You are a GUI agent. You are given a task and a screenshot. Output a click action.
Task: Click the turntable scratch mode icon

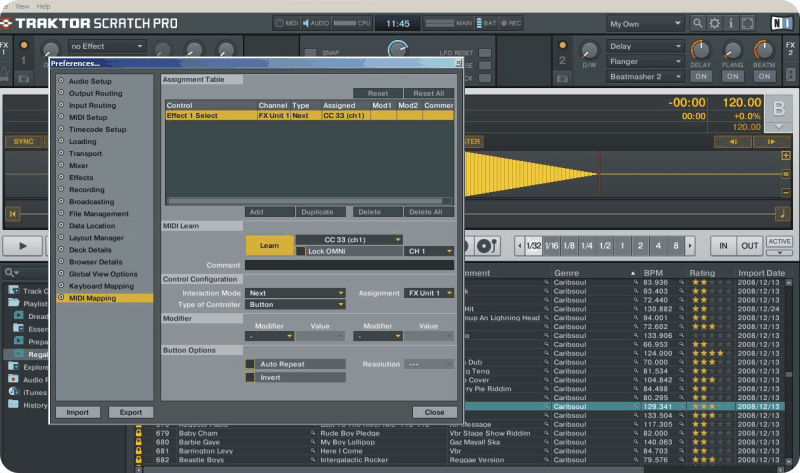click(487, 245)
